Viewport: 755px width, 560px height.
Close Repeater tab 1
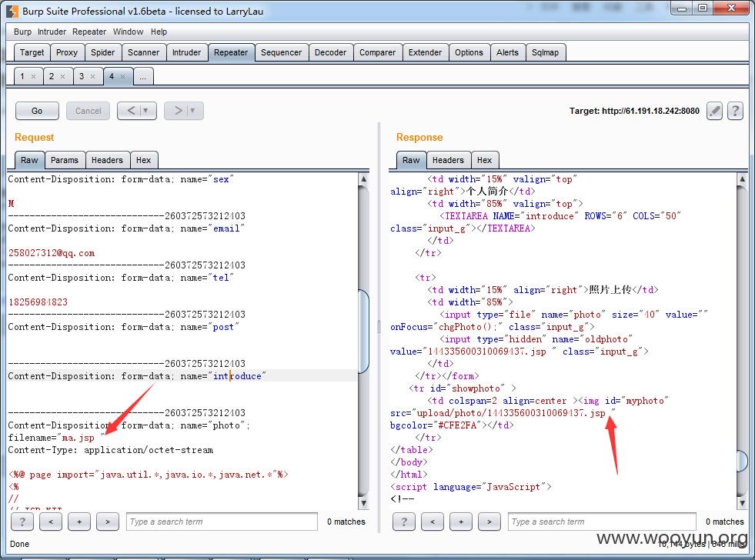(33, 76)
